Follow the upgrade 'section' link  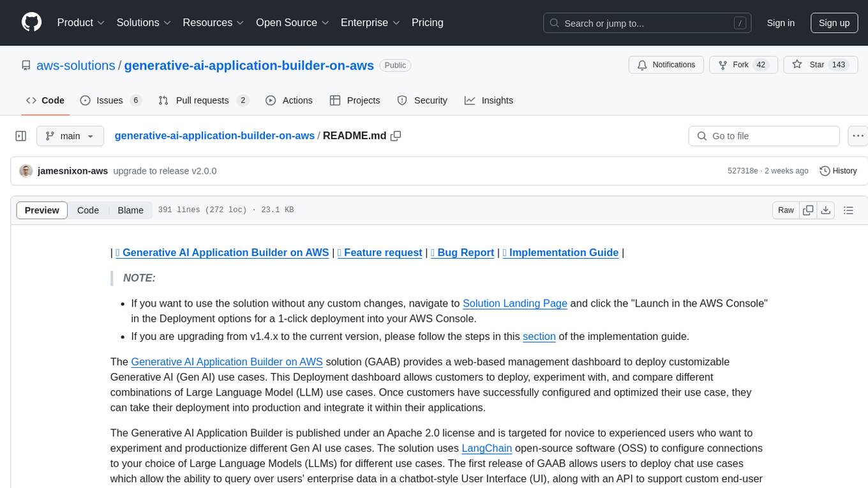coord(539,337)
